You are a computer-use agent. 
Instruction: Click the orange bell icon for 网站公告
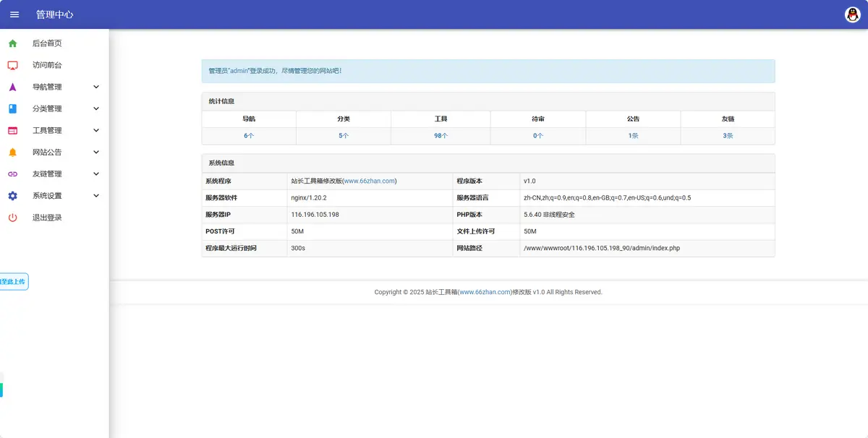[x=12, y=152]
